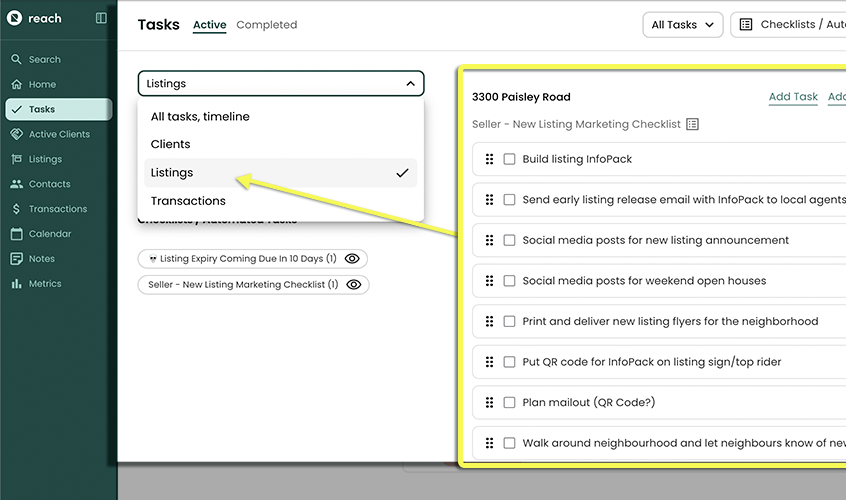Open the All Tasks filter dropdown

pyautogui.click(x=682, y=25)
